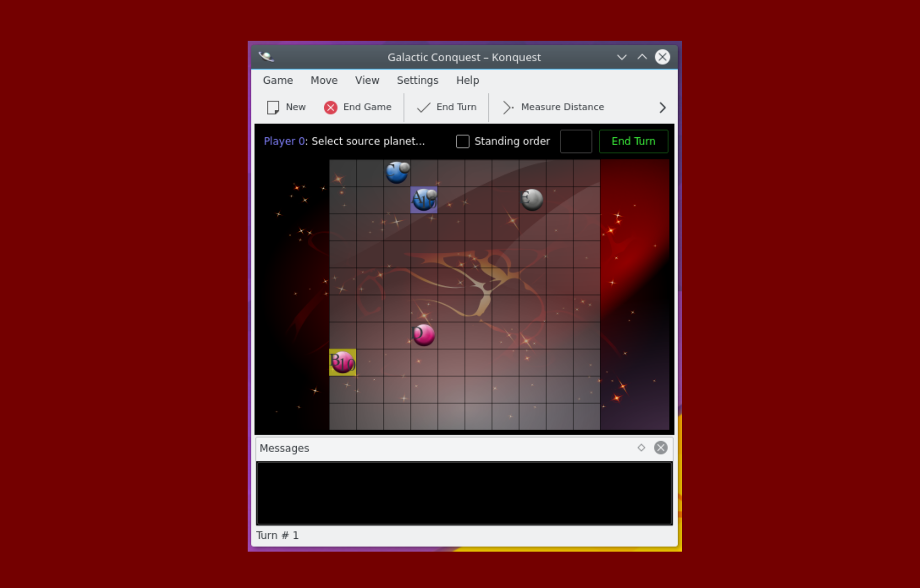Select gray neutral planet E
This screenshot has width=920, height=588.
[532, 200]
